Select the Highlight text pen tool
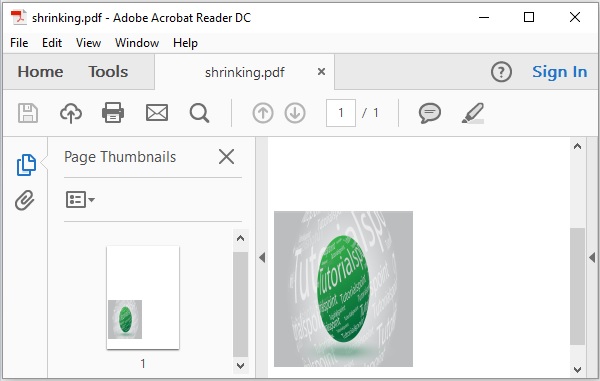Image resolution: width=600 pixels, height=381 pixels. point(473,113)
